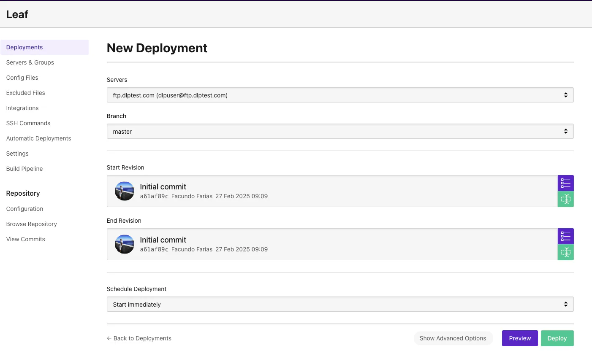Open Automatic Deployments page

coord(38,138)
